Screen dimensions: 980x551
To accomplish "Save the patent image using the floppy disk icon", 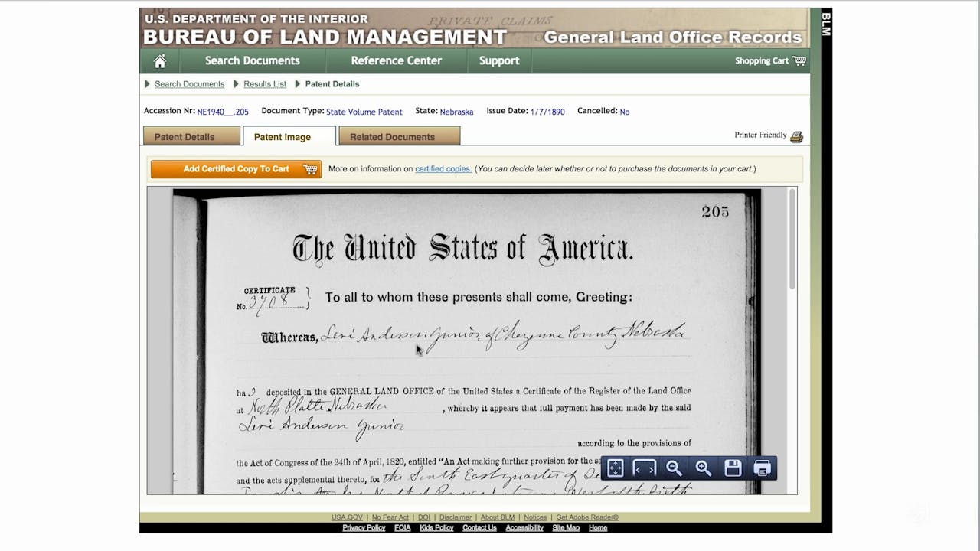I will 732,468.
